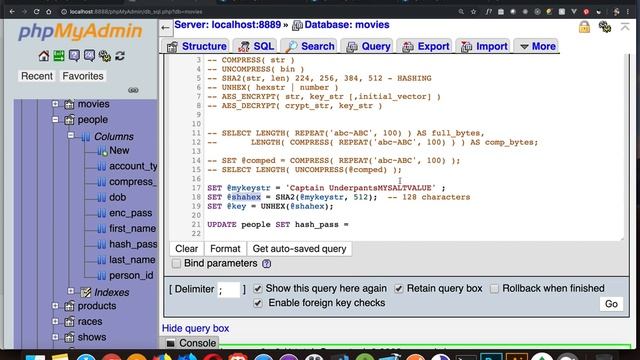The height and width of the screenshot is (360, 640).
Task: Bookmark the page with the star icon
Action: (473, 12)
